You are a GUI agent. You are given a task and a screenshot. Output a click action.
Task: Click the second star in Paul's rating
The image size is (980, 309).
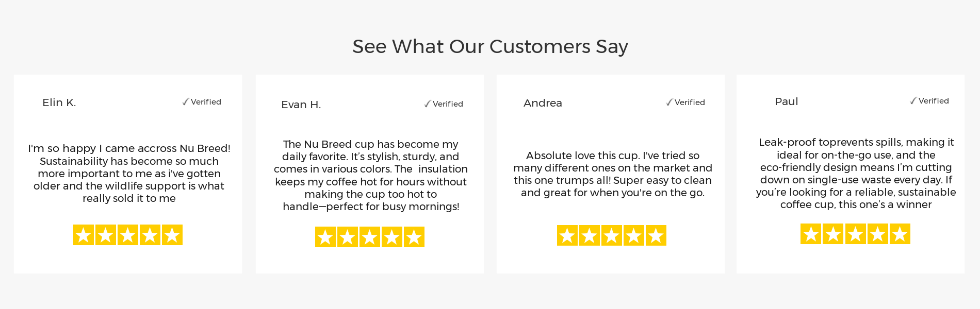(x=833, y=234)
